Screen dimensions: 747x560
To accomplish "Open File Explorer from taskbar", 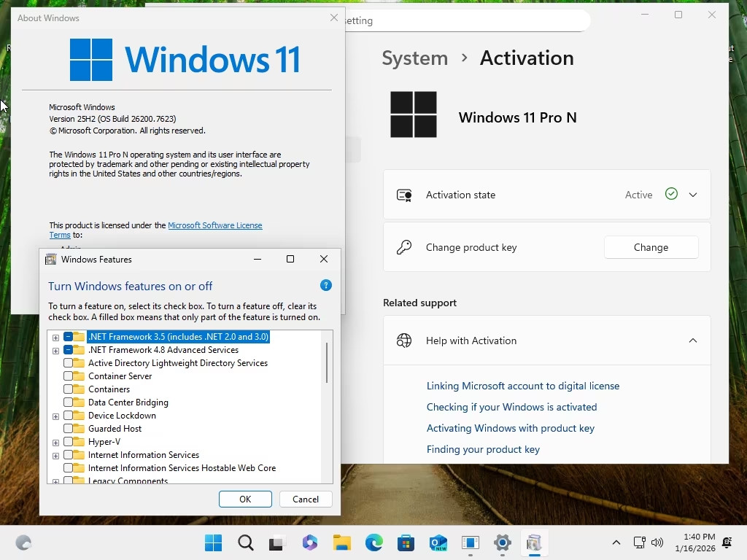I will [x=341, y=542].
